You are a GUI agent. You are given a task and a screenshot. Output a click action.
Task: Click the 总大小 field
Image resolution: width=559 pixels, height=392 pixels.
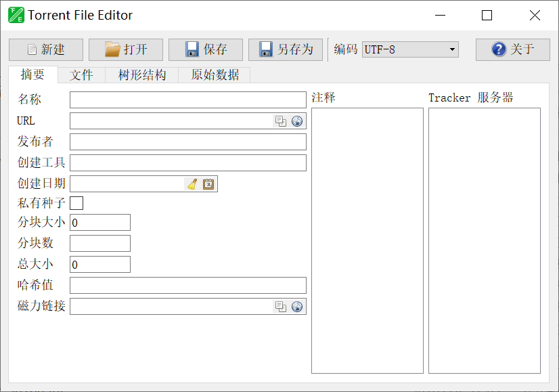tap(100, 264)
